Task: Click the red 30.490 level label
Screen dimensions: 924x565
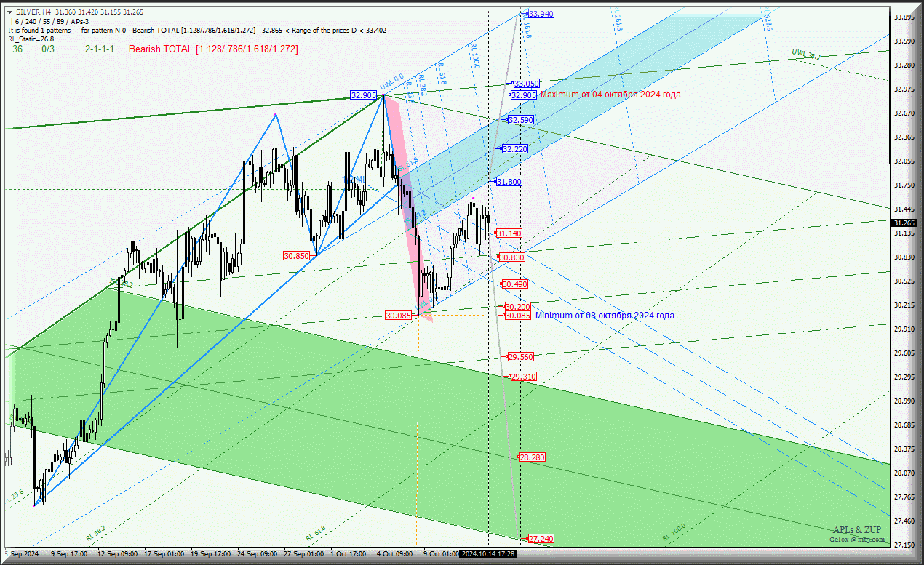Action: tap(514, 284)
